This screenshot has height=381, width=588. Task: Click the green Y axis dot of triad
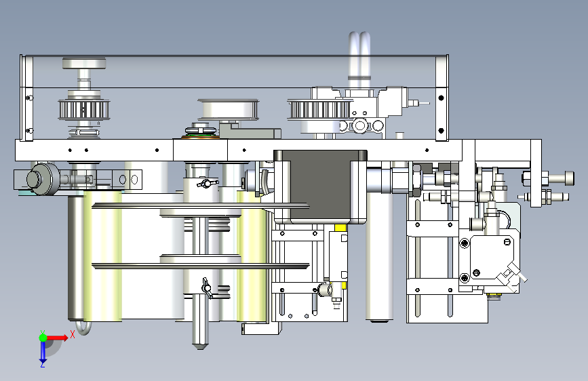point(43,338)
